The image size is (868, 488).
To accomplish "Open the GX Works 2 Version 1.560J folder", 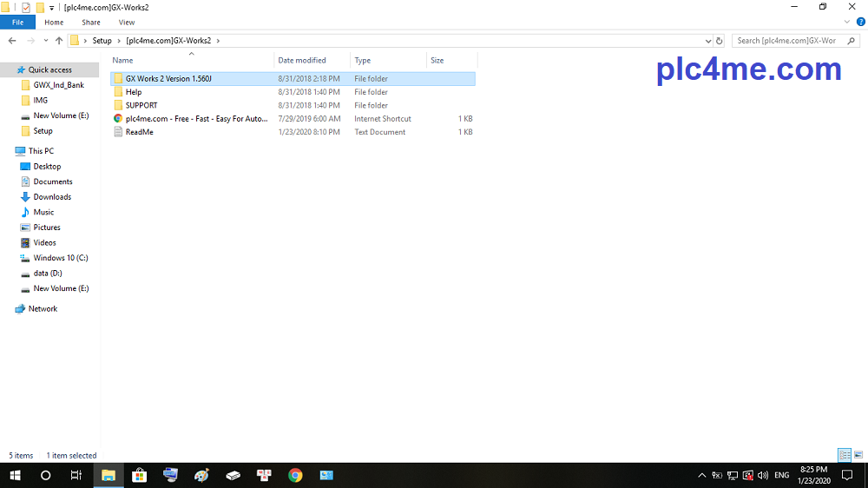I will point(293,79).
